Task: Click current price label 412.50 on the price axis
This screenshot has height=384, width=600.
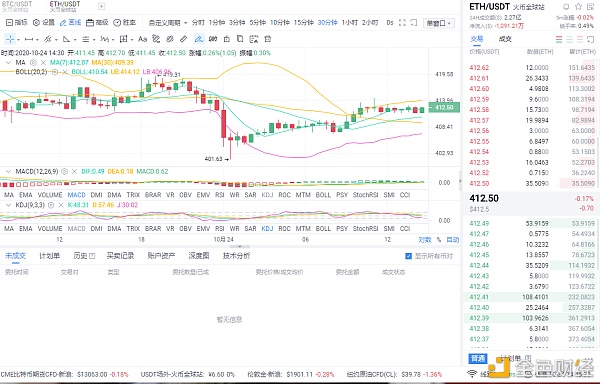Action: [x=444, y=107]
